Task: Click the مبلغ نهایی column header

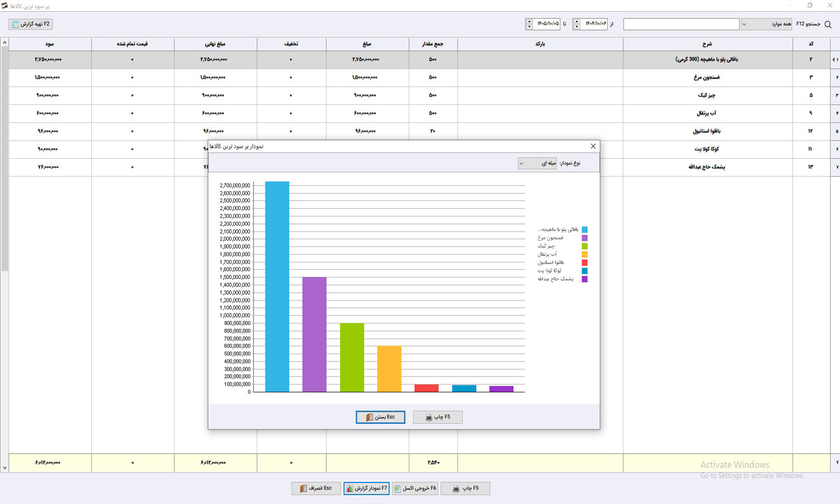Action: 215,45
